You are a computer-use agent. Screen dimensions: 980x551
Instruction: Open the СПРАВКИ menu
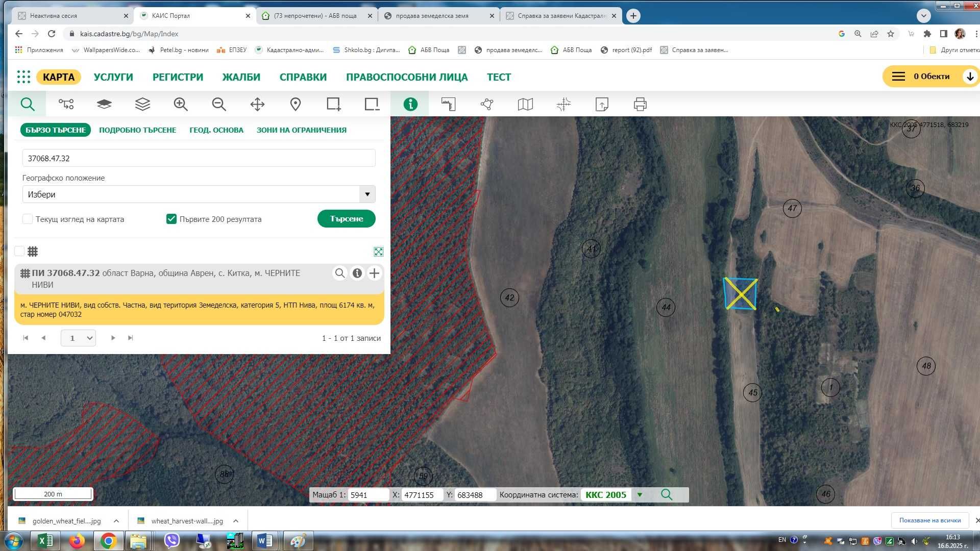click(303, 77)
